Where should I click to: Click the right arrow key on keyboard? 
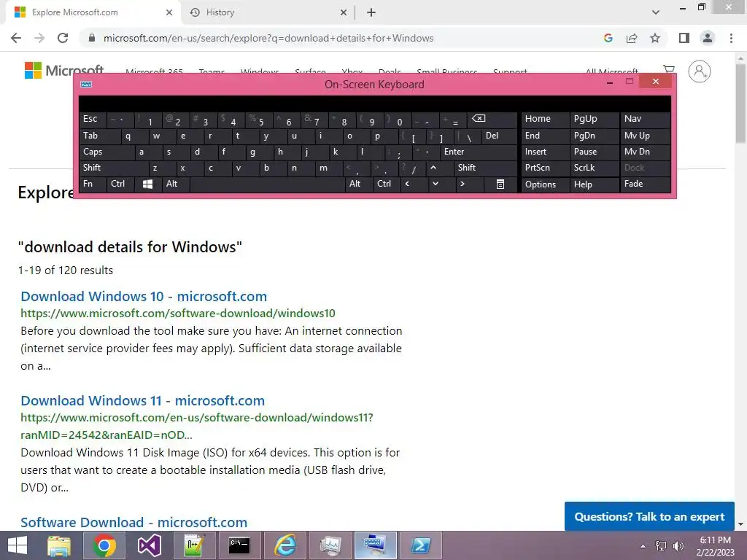[462, 184]
